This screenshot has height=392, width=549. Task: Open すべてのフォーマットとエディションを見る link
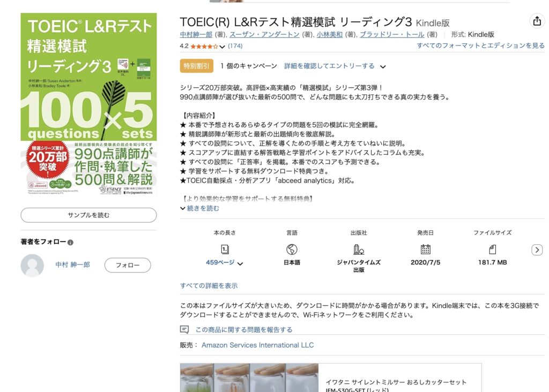480,46
